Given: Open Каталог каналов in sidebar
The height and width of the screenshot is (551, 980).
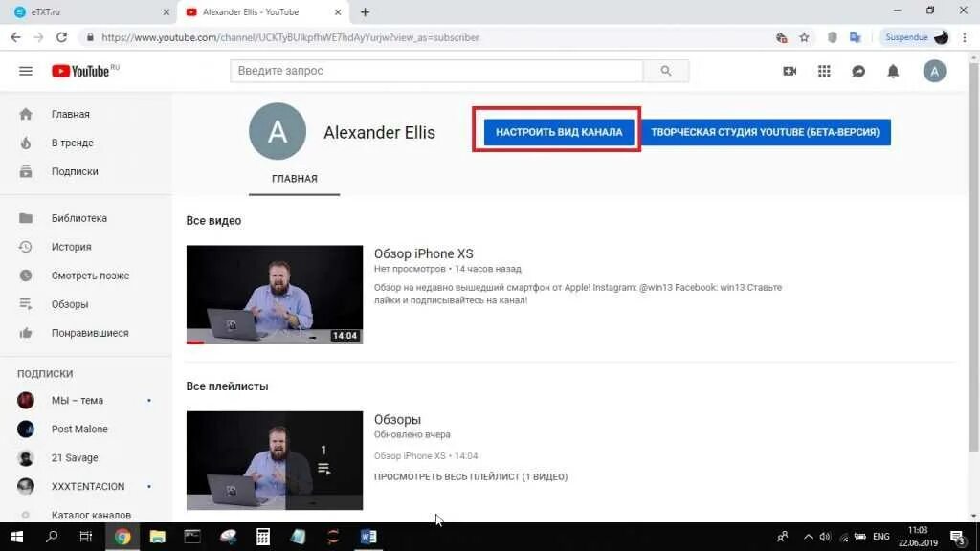Looking at the screenshot, I should pyautogui.click(x=86, y=515).
